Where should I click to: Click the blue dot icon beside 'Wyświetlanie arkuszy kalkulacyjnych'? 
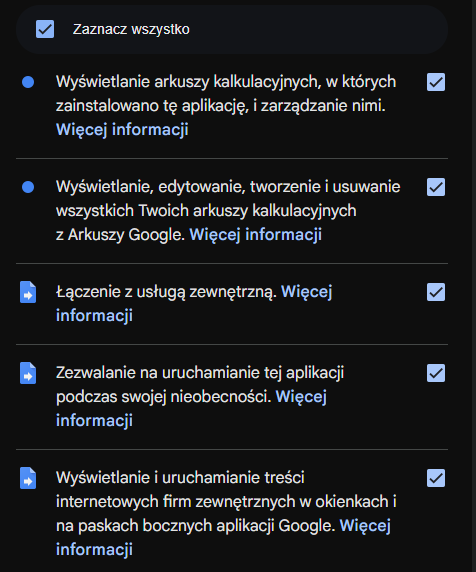28,82
